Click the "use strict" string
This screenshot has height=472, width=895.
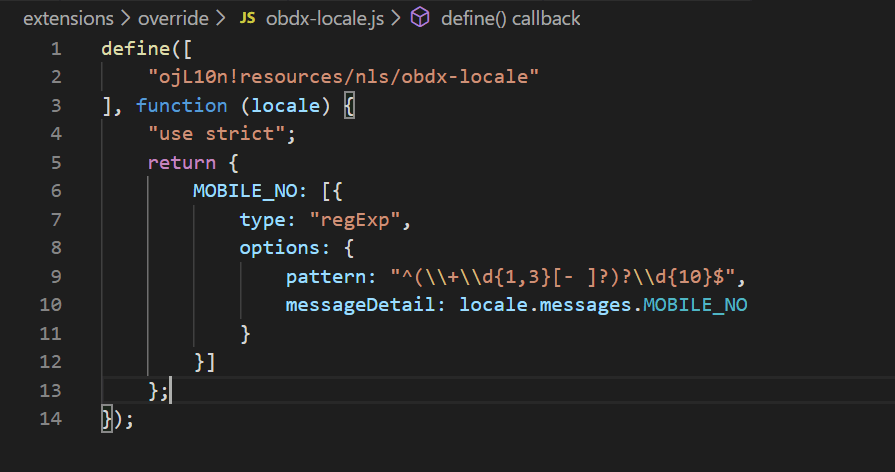click(216, 134)
